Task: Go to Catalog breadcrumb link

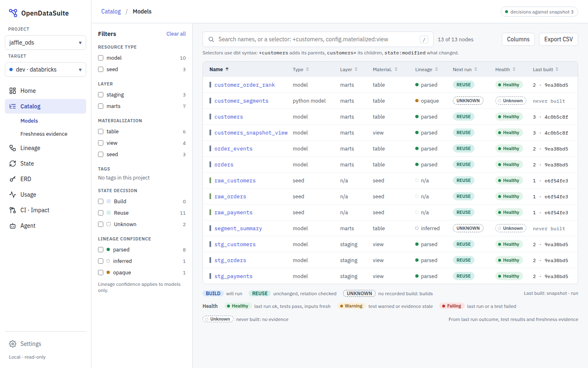Action: point(111,11)
